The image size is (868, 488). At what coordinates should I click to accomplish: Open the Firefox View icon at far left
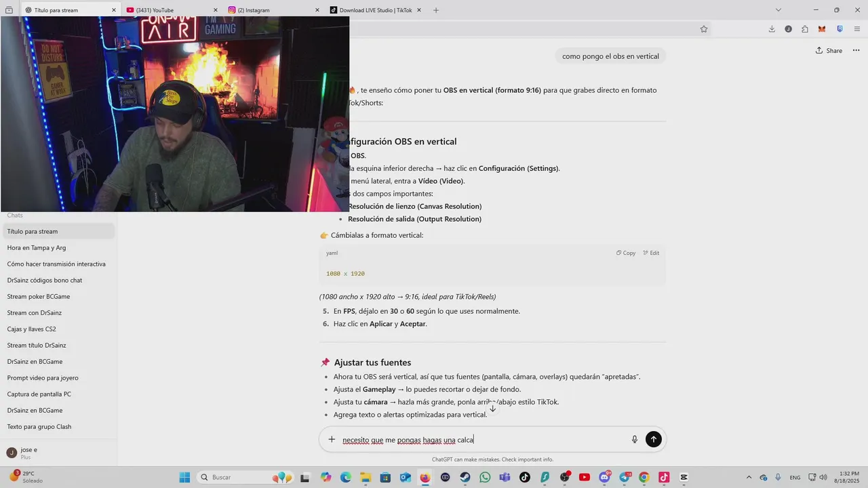tap(9, 10)
